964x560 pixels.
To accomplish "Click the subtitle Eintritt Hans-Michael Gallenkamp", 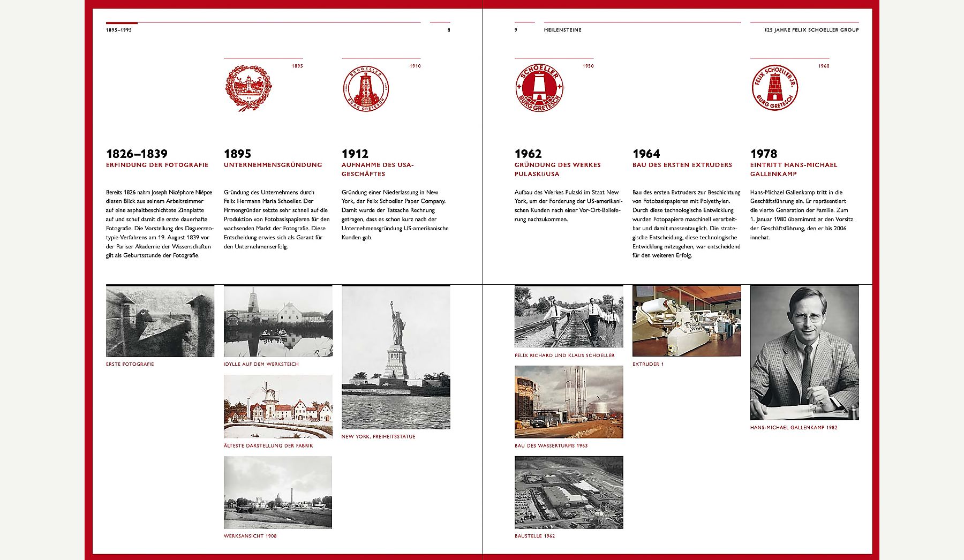I will tap(794, 169).
